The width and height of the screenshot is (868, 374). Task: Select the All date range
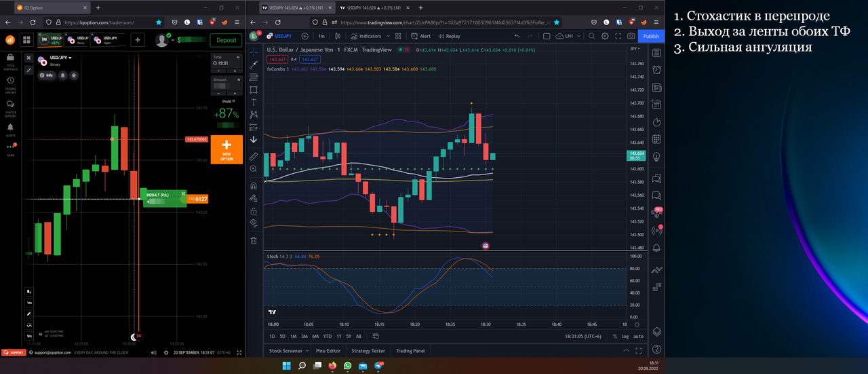[x=359, y=336]
